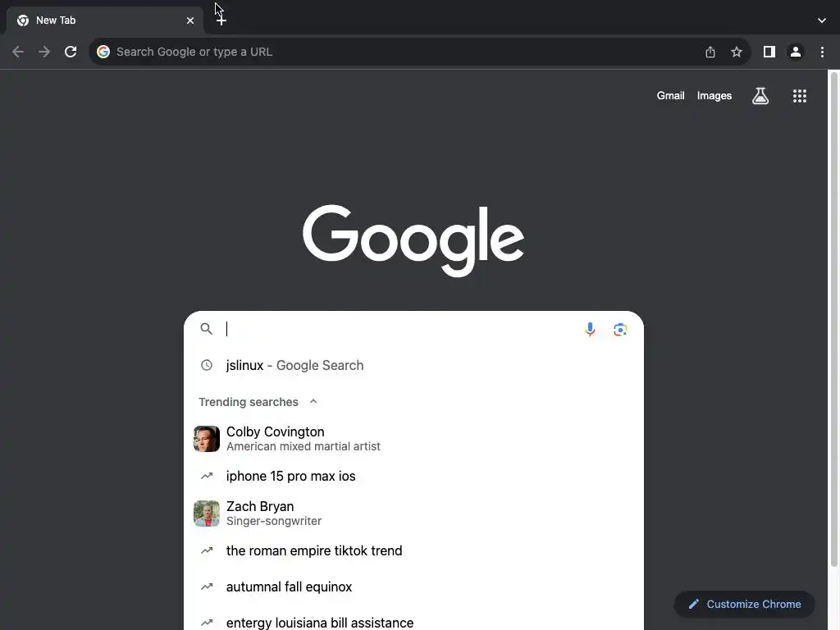Open a new tab with plus button
This screenshot has width=840, height=630.
221,21
